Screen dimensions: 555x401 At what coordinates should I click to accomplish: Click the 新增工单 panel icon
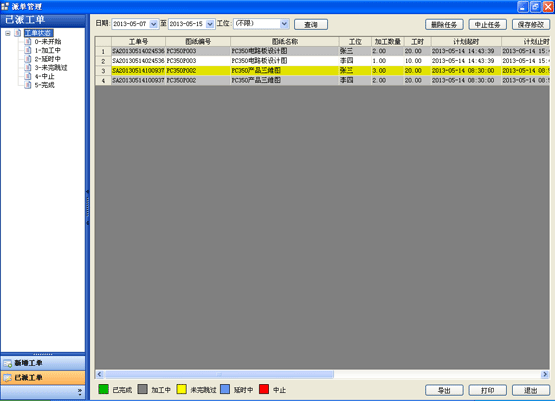click(7, 363)
